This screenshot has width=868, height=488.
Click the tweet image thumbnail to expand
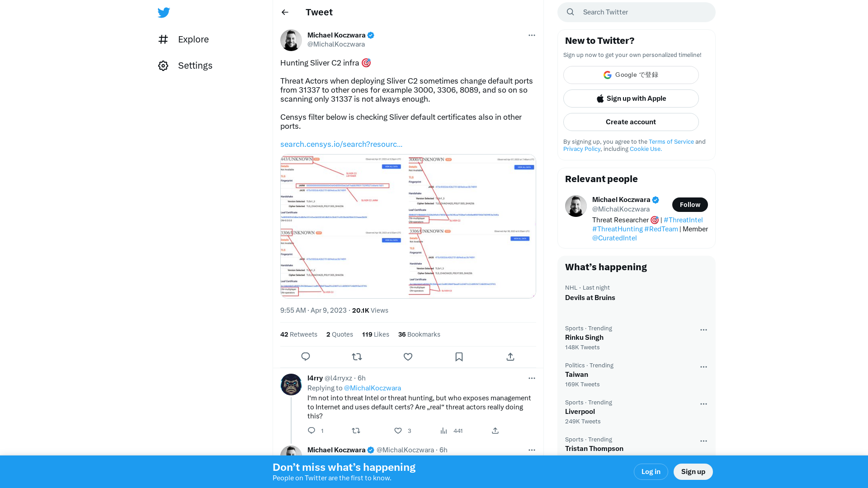408,226
